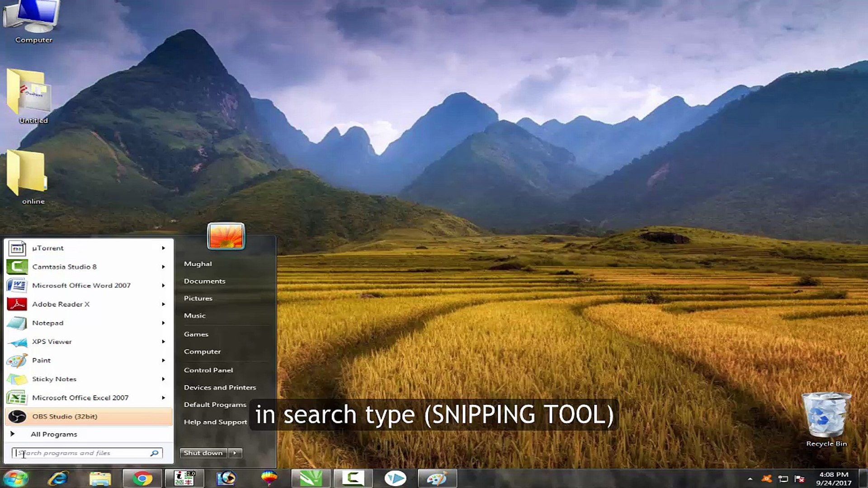The width and height of the screenshot is (868, 488).
Task: Select the Recycle Bin desktop icon
Action: tap(826, 419)
